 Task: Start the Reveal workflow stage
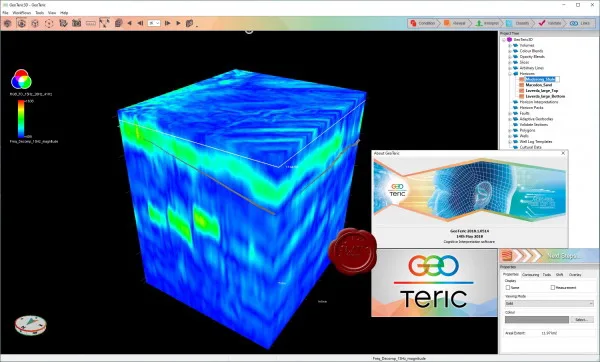(455, 23)
